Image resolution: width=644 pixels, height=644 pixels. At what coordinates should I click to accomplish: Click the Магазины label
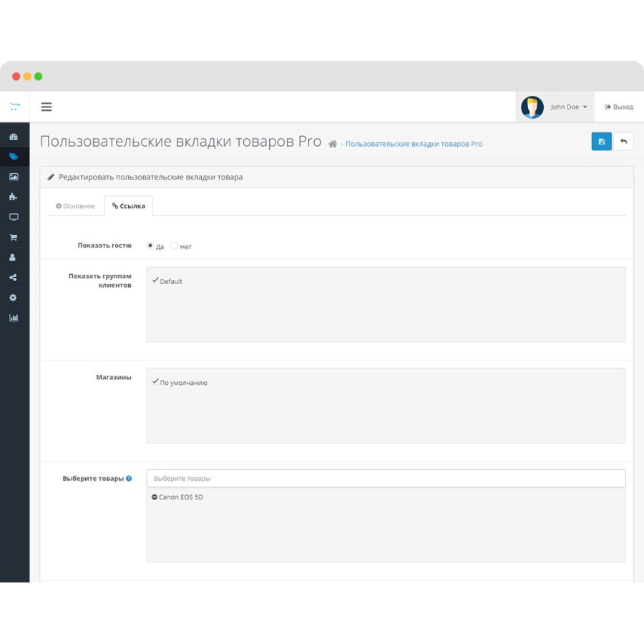114,377
